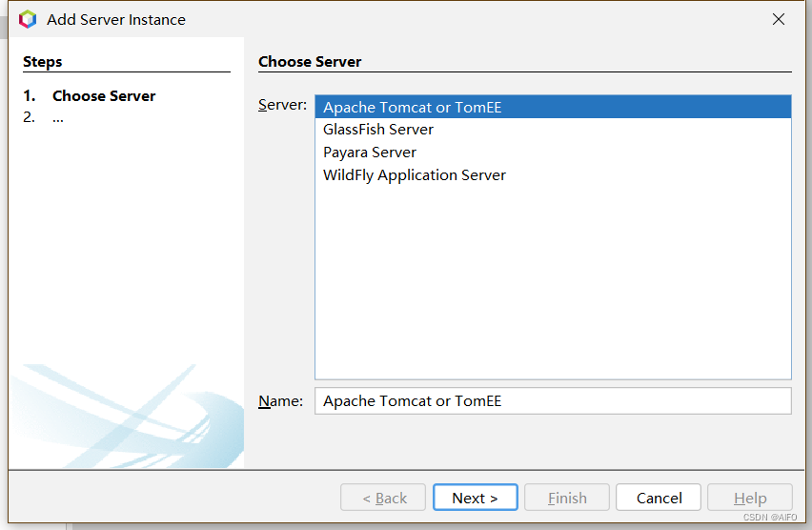Click the Steps heading in left panel
The image size is (812, 530).
tap(43, 62)
